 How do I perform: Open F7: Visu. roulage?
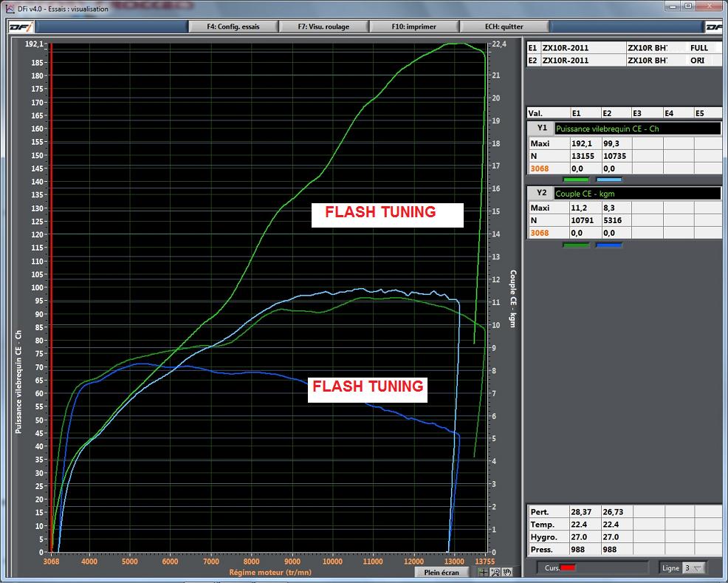click(323, 27)
